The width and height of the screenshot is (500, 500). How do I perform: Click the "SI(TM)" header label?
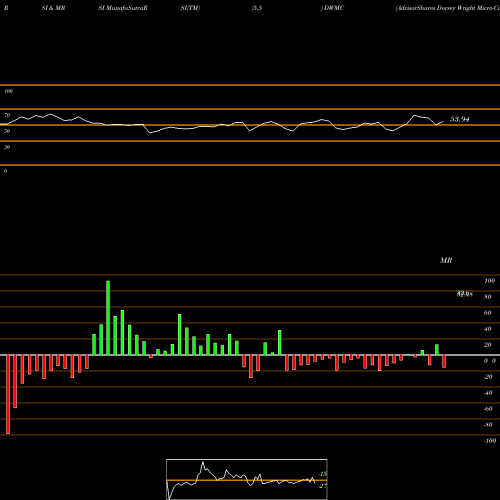(190, 8)
